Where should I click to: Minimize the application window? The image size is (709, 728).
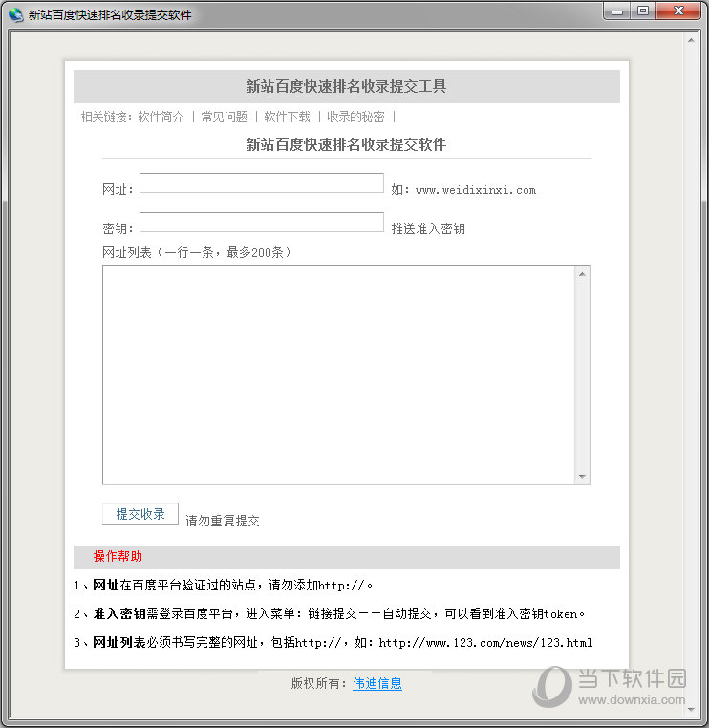[x=617, y=11]
